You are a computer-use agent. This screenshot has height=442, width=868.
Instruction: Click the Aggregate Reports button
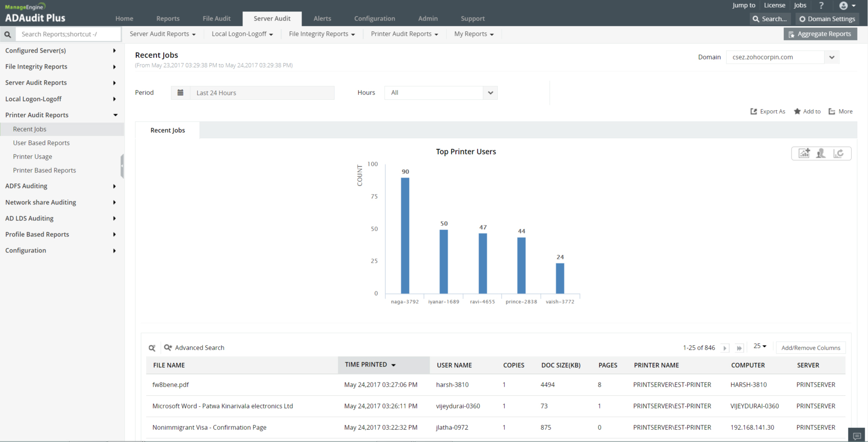click(x=820, y=34)
